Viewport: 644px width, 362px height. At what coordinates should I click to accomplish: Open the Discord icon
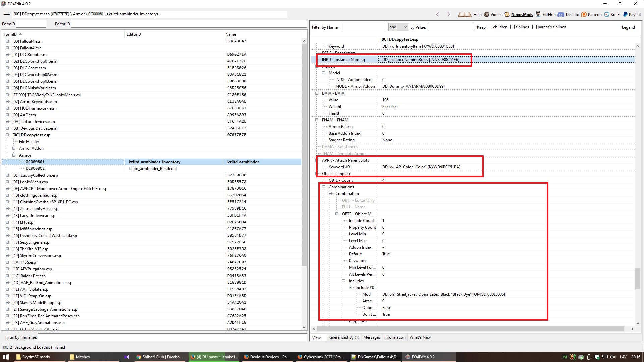(x=561, y=14)
